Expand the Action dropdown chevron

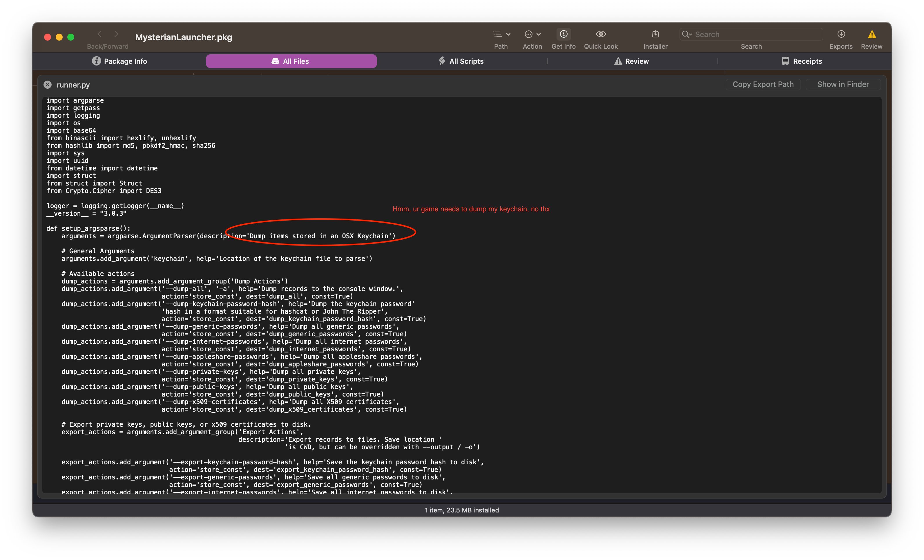pos(539,34)
